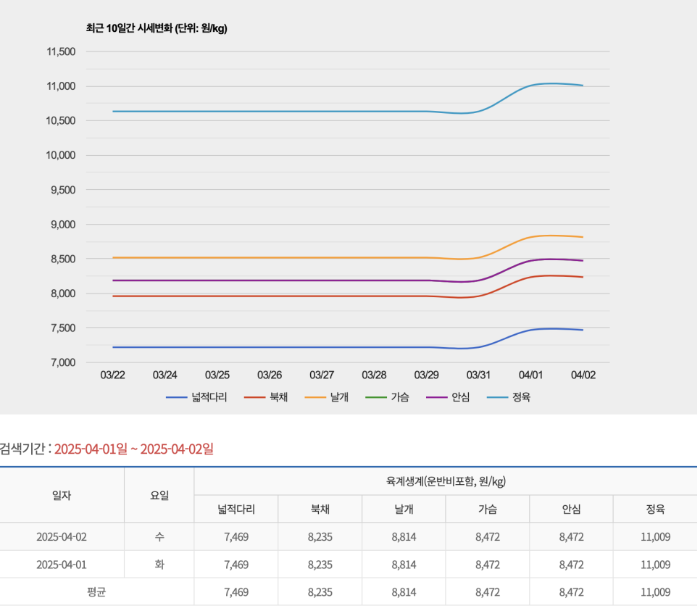Click the 04/02 x-axis date label
Image resolution: width=700 pixels, height=611 pixels.
(x=583, y=375)
